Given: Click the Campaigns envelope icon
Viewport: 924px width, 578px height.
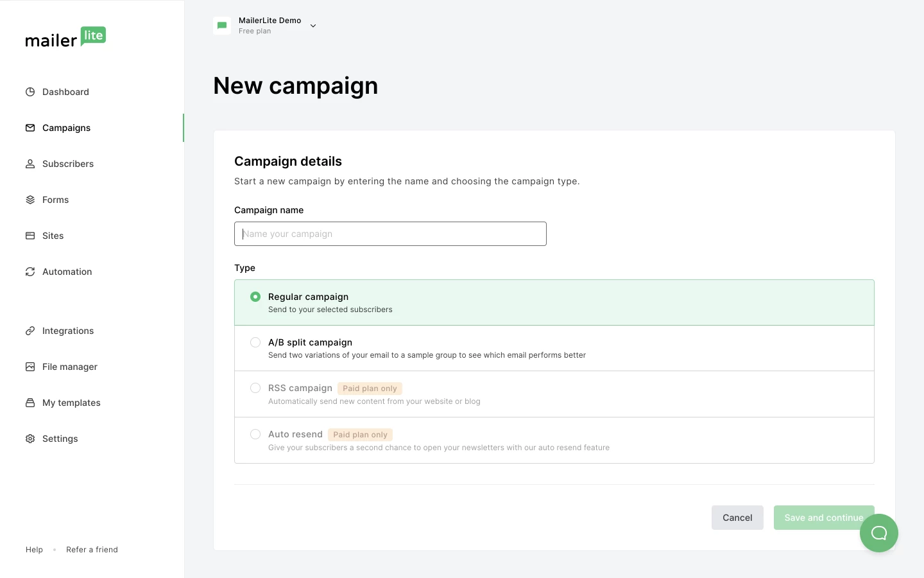Looking at the screenshot, I should (30, 128).
